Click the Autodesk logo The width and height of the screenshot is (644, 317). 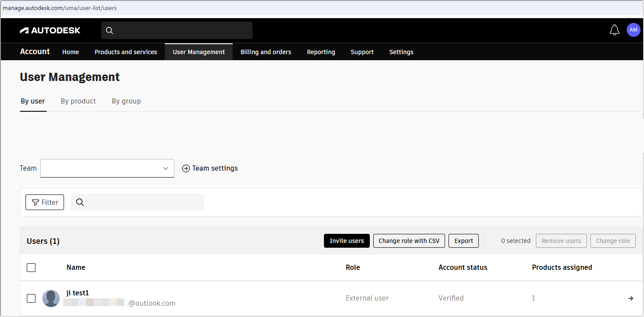tap(50, 30)
